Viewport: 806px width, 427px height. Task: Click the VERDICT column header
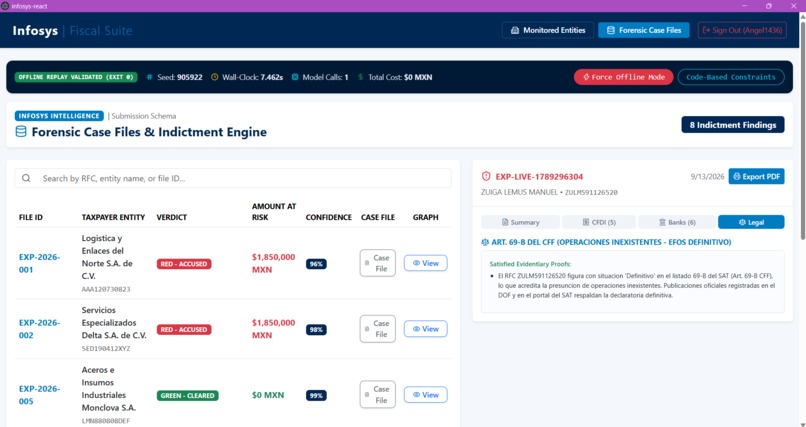pyautogui.click(x=172, y=217)
